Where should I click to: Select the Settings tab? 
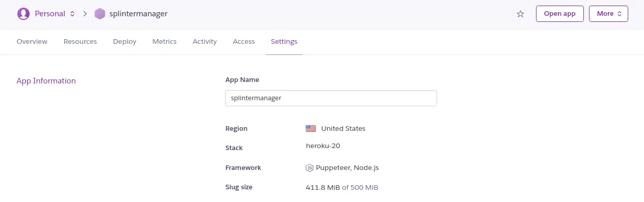coord(284,41)
